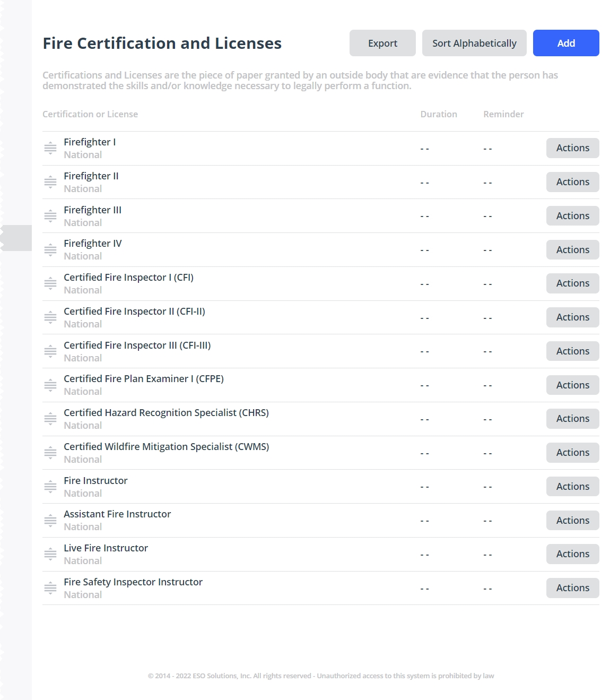The width and height of the screenshot is (610, 700).
Task: Grab the reorder icon beside Firefighter IV
Action: coord(50,249)
